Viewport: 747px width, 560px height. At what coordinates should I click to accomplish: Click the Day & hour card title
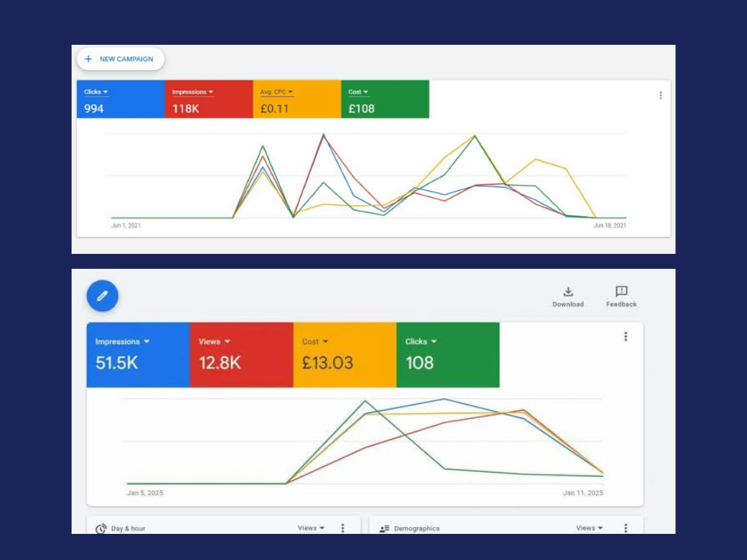(x=128, y=529)
